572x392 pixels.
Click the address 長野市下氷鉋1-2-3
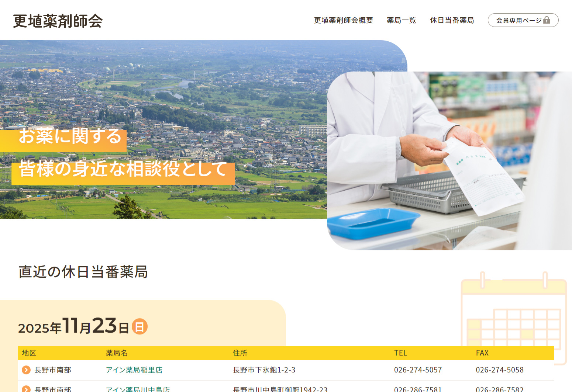[x=264, y=370]
